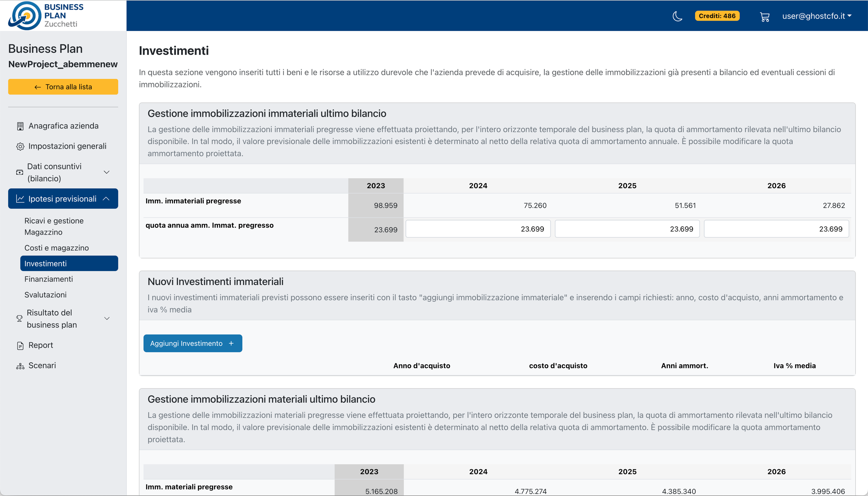Collapse the Ipotesi previsionali section chevron
The image size is (868, 496).
click(x=106, y=198)
